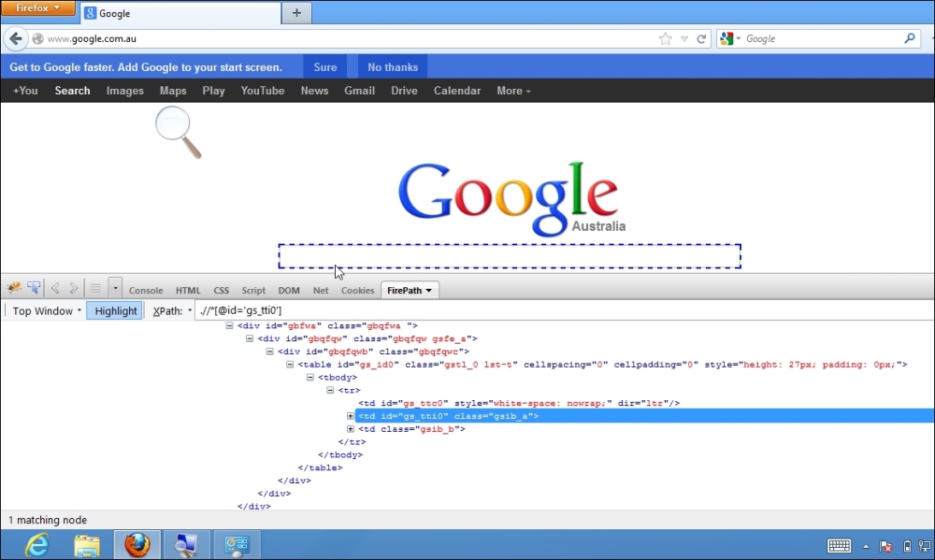The height and width of the screenshot is (560, 935).
Task: Click the XPath expression input field
Action: (x=564, y=310)
